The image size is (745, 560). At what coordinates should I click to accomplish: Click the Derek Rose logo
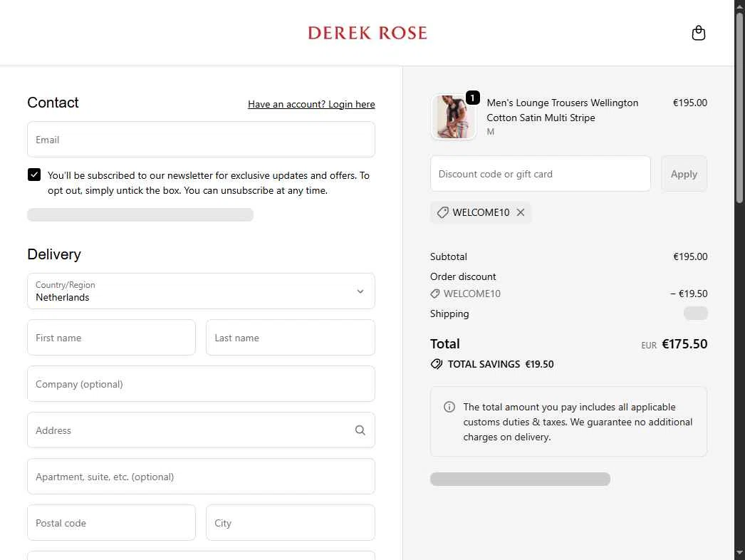click(x=368, y=33)
